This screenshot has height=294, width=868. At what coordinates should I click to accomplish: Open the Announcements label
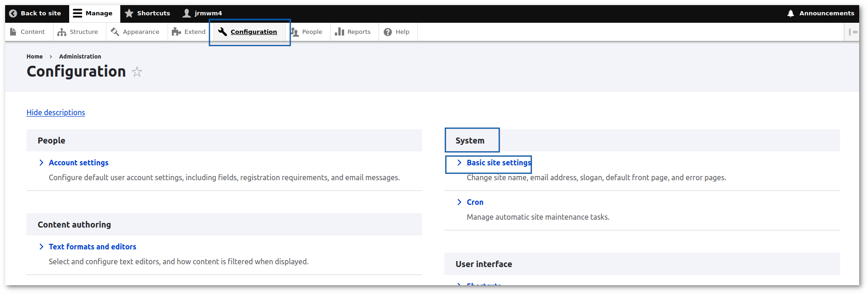(x=827, y=13)
